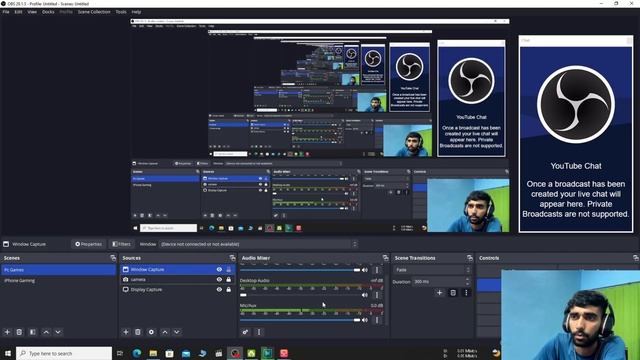Mute the audio track above Desktop Audio
The width and height of the screenshot is (640, 360).
click(x=364, y=270)
